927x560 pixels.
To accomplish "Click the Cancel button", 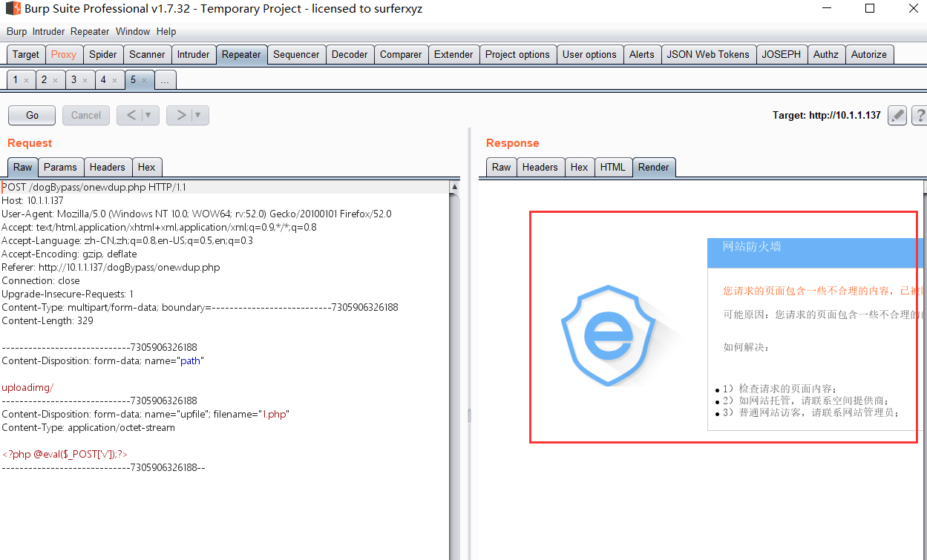I will click(86, 115).
